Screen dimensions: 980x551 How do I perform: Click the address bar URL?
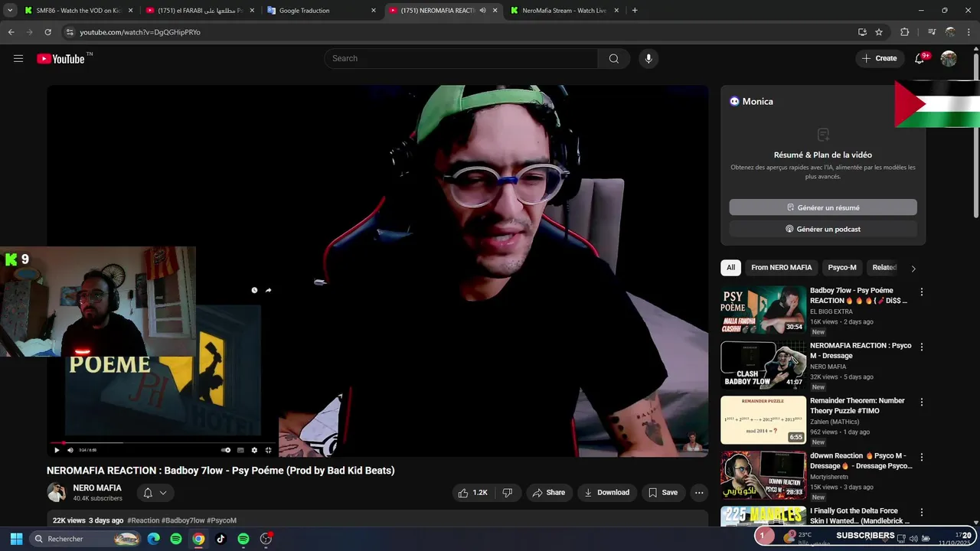(x=140, y=32)
